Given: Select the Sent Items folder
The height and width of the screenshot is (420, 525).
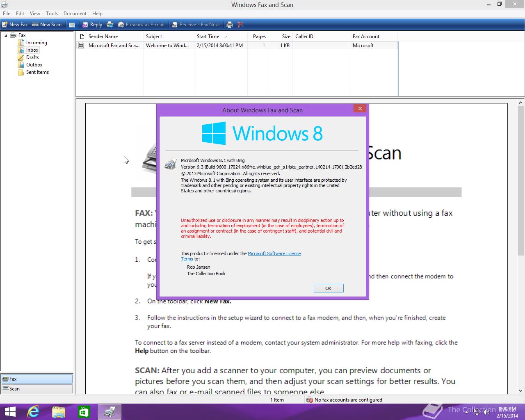Looking at the screenshot, I should (37, 72).
